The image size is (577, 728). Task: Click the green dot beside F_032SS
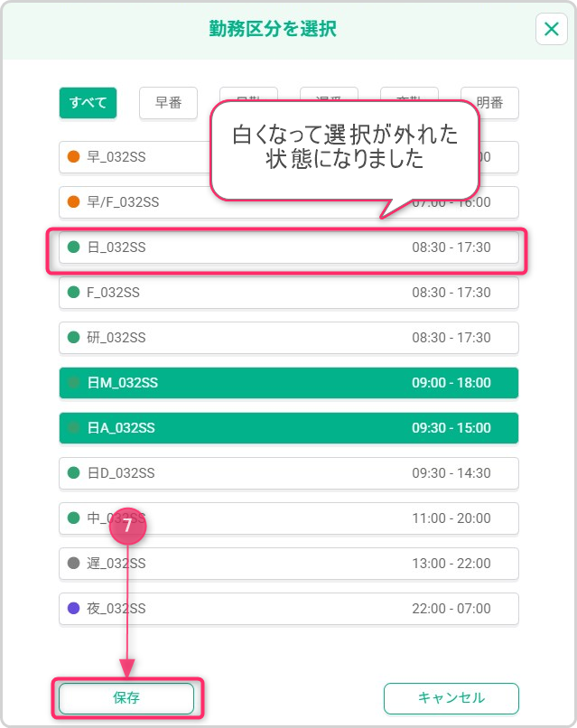tap(74, 293)
